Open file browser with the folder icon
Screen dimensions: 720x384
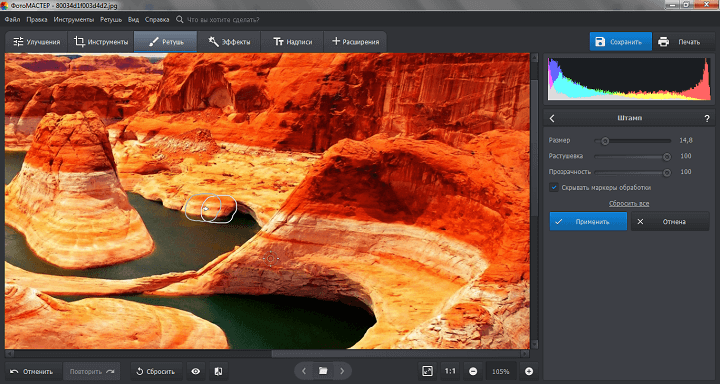click(x=323, y=371)
